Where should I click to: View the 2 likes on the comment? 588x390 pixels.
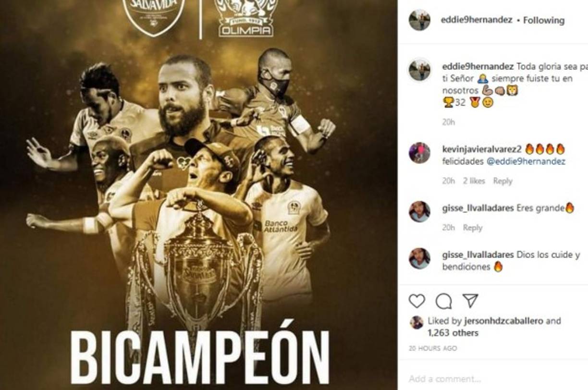pyautogui.click(x=474, y=181)
